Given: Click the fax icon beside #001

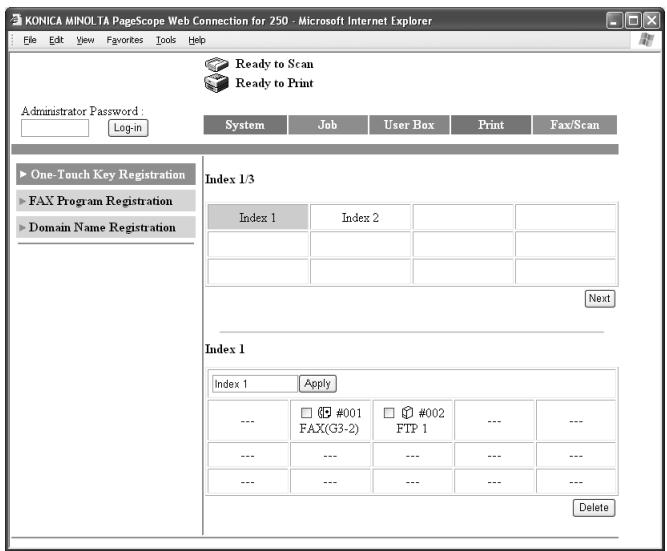Looking at the screenshot, I should pyautogui.click(x=324, y=413).
